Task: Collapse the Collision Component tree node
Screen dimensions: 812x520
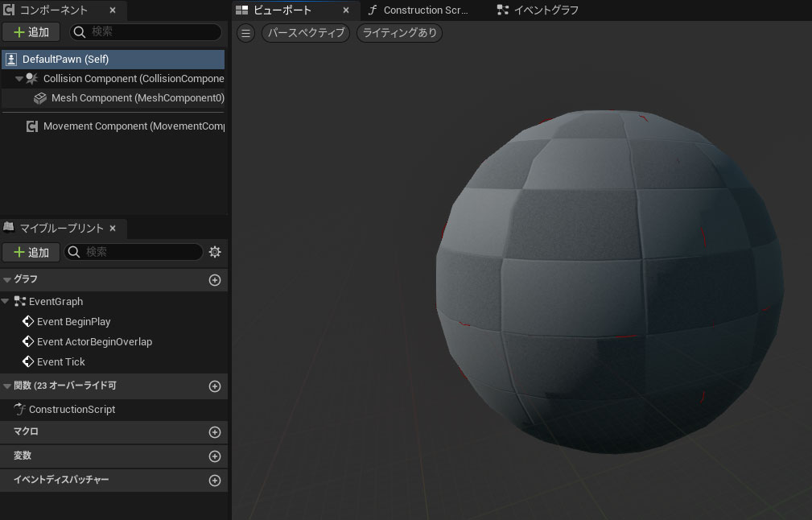Action: pyautogui.click(x=19, y=79)
